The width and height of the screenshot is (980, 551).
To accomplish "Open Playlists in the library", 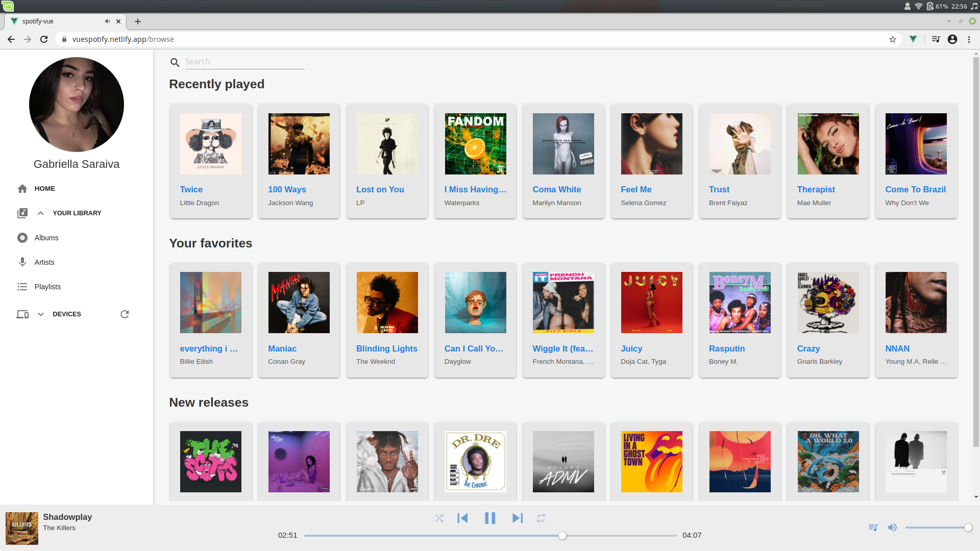I will point(47,287).
